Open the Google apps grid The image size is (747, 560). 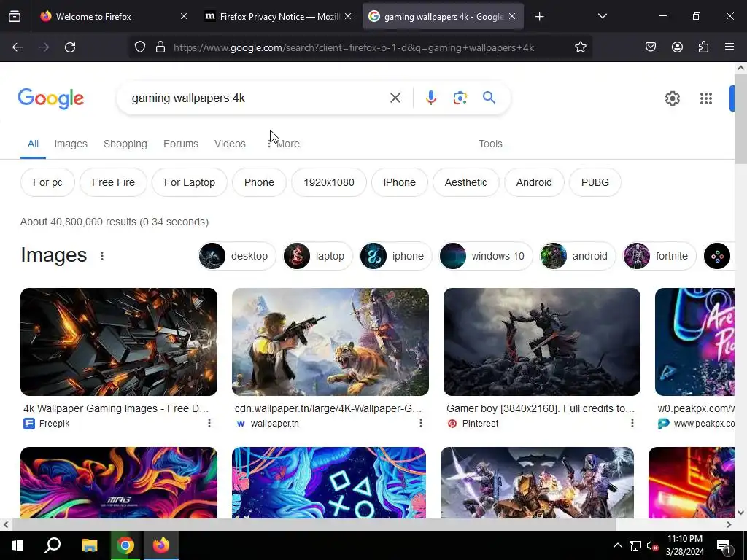click(x=706, y=98)
